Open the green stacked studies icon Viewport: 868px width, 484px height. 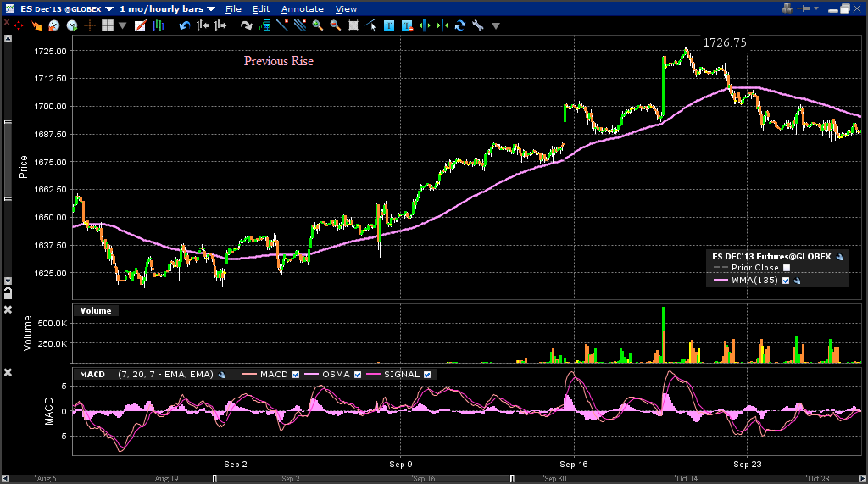click(264, 25)
